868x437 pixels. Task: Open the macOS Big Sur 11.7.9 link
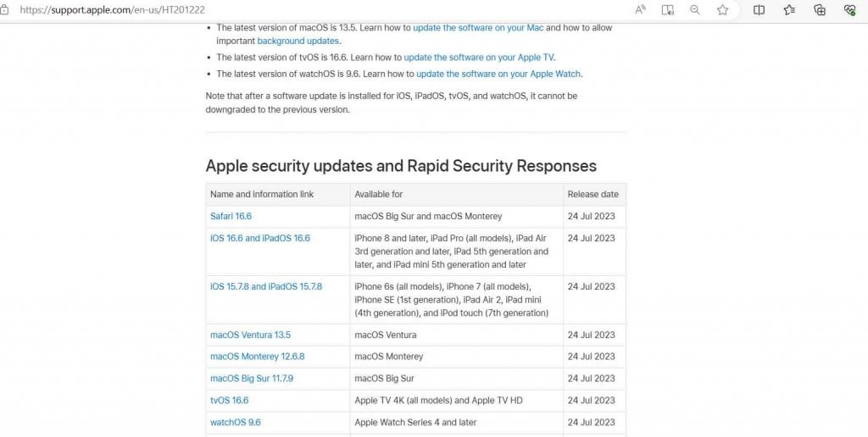(252, 379)
